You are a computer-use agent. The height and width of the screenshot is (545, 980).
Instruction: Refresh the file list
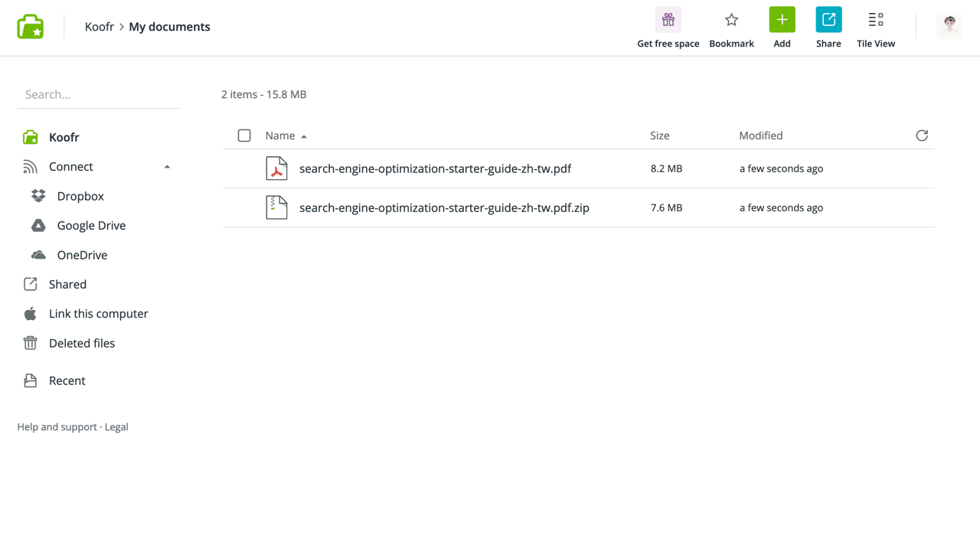tap(922, 135)
